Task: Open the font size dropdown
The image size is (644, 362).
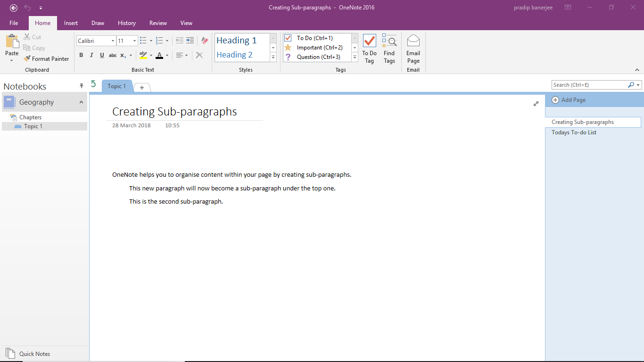Action: pos(134,41)
